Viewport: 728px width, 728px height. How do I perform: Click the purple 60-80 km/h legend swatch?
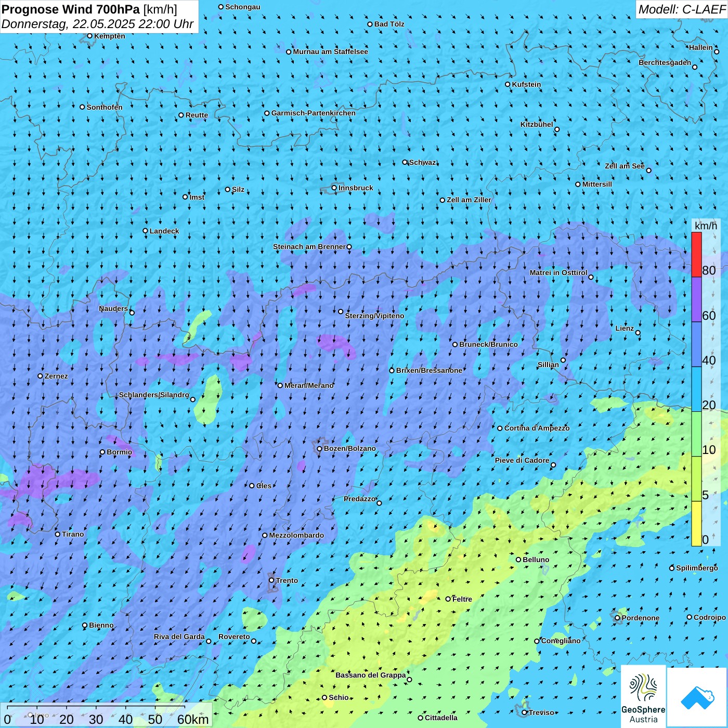click(x=696, y=300)
